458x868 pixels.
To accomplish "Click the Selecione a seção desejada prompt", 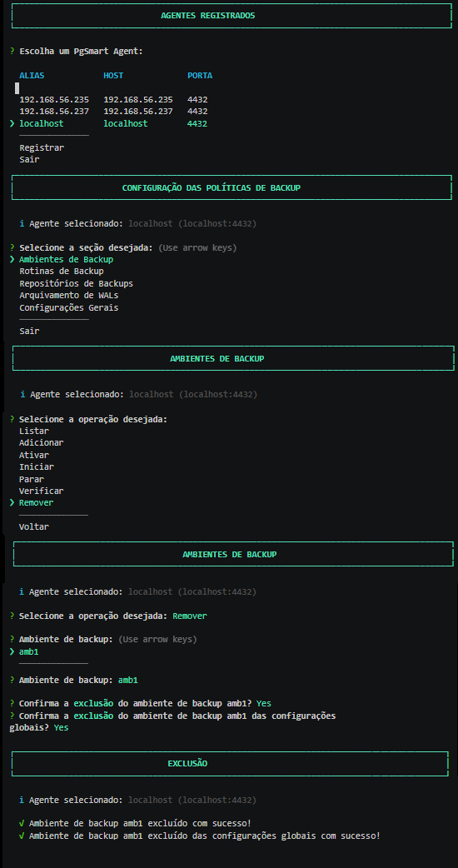I will pyautogui.click(x=87, y=248).
